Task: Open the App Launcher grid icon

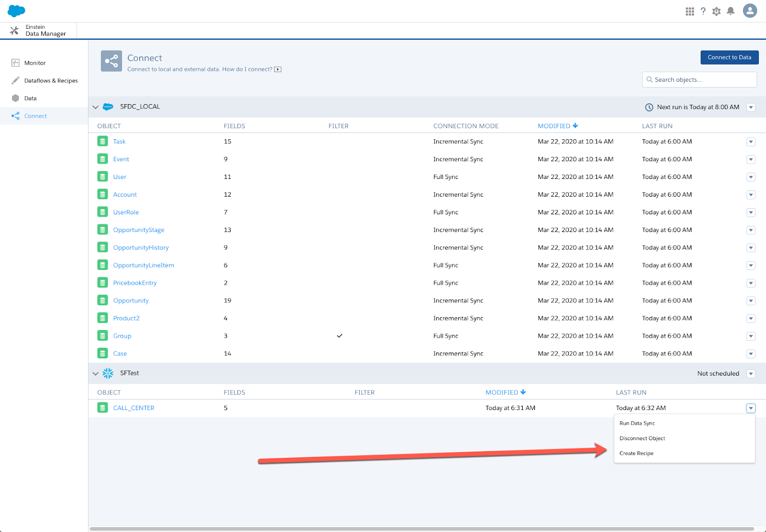Action: click(689, 11)
